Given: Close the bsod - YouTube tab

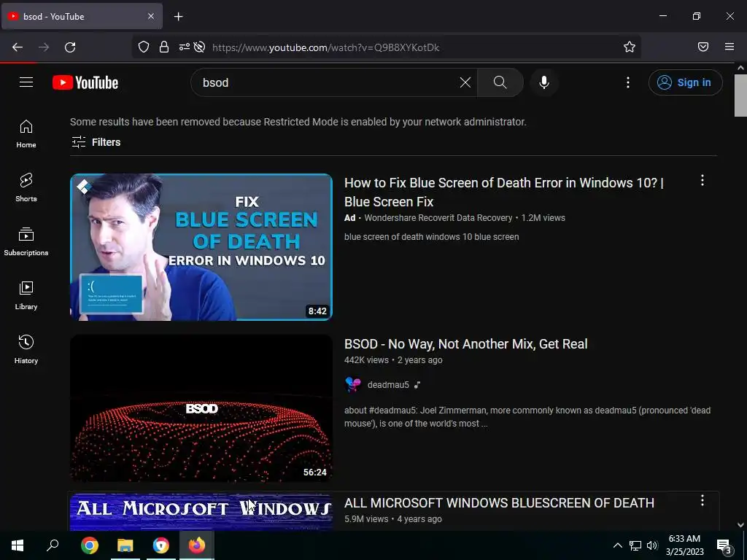Looking at the screenshot, I should 150,16.
